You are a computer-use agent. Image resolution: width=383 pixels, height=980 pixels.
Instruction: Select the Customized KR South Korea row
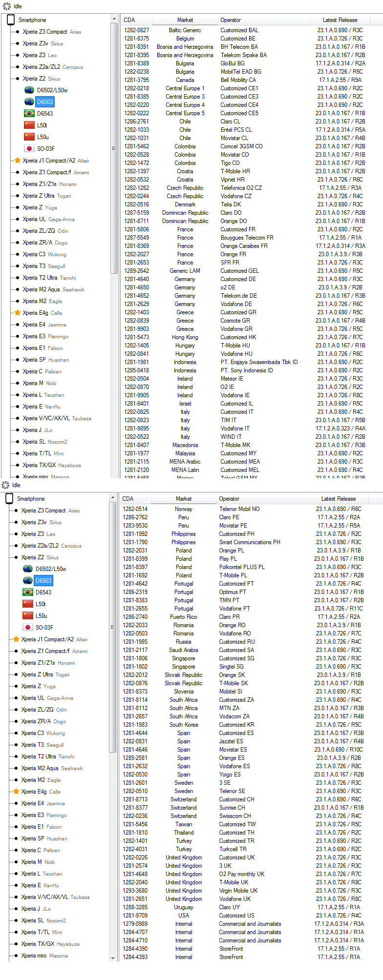click(x=251, y=725)
